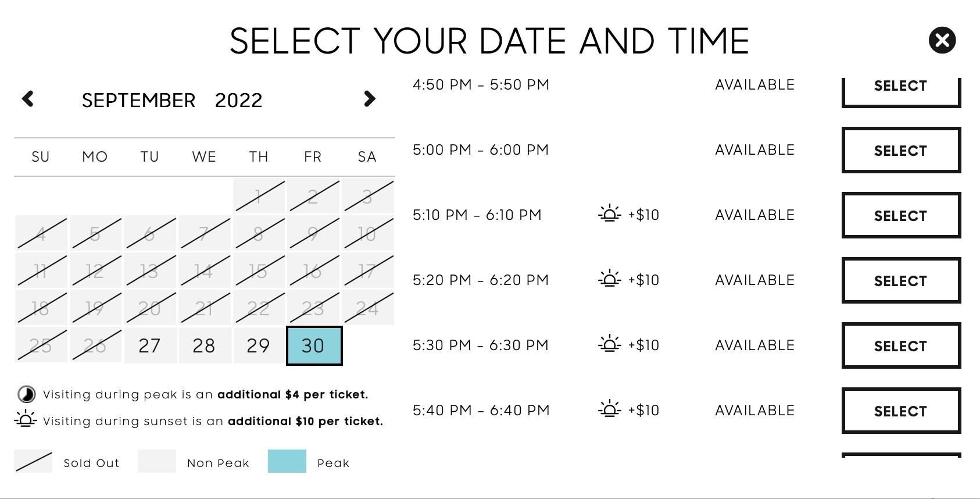
Task: Go to next month arrow
Action: pos(370,99)
